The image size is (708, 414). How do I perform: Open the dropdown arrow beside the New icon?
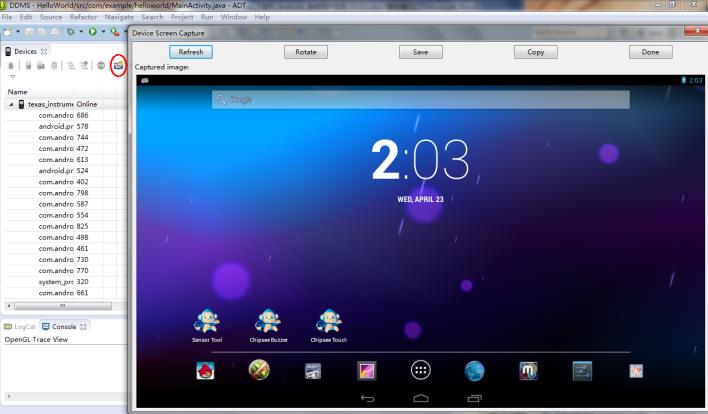[x=18, y=32]
